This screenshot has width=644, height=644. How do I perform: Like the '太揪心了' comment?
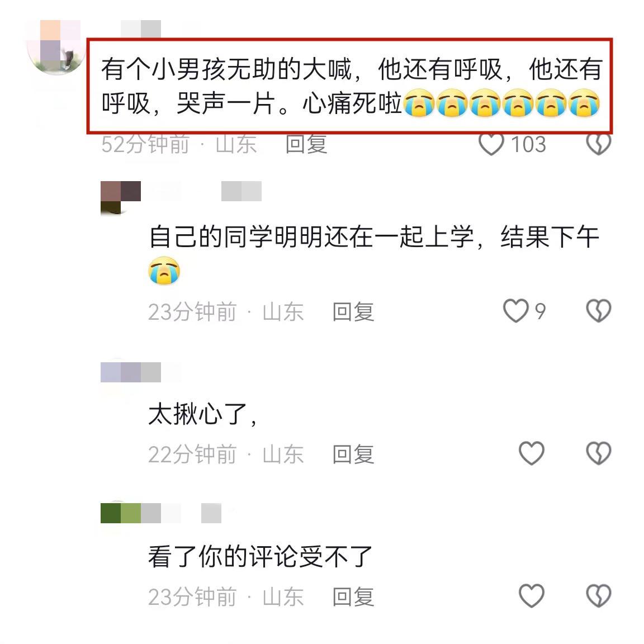click(532, 453)
